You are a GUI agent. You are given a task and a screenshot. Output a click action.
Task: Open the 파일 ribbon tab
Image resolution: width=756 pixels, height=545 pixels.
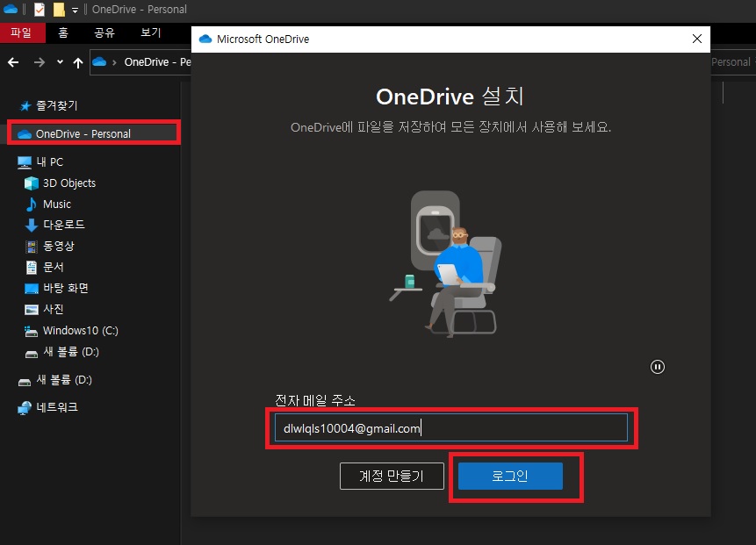click(22, 32)
